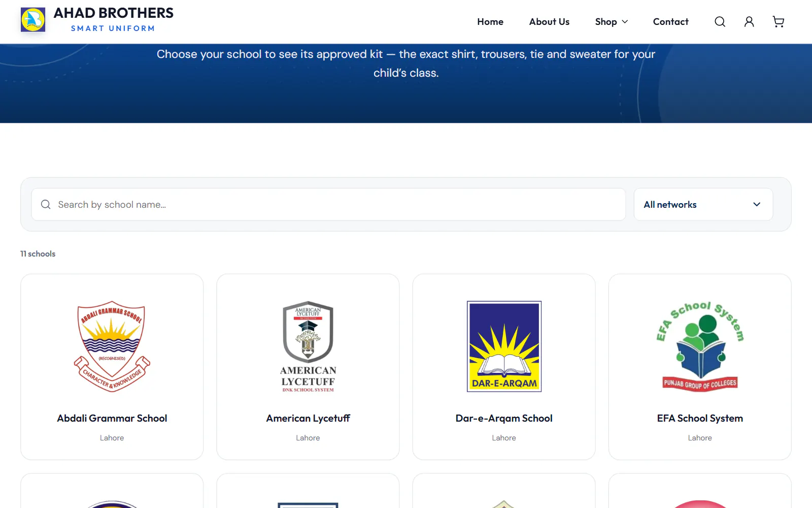Click 'Lahore' under EFA School System
This screenshot has width=812, height=508.
pos(700,437)
